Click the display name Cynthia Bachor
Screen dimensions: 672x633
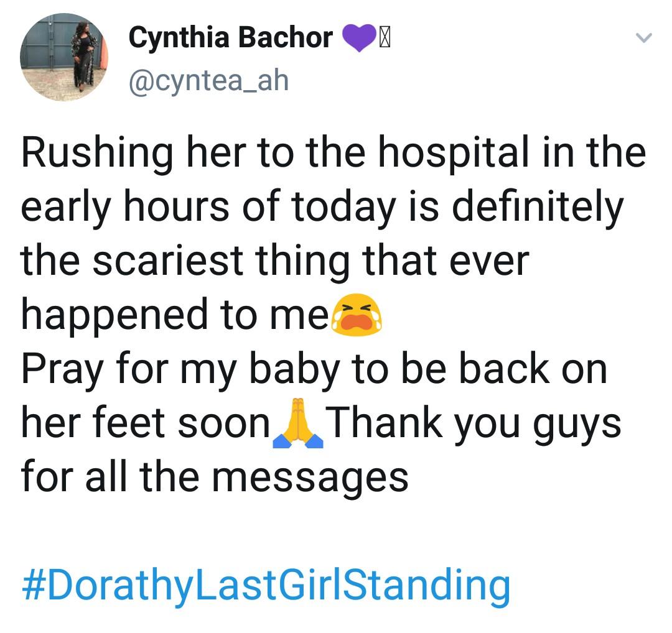(230, 39)
